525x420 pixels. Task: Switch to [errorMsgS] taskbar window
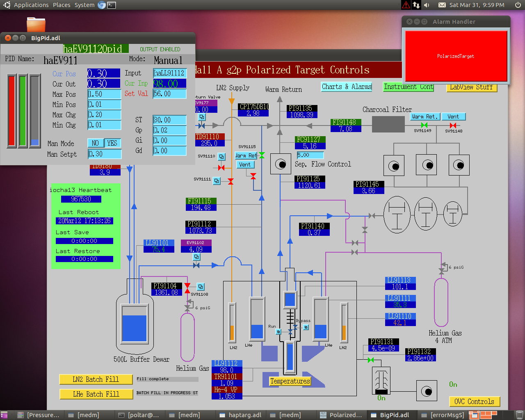[x=443, y=415]
